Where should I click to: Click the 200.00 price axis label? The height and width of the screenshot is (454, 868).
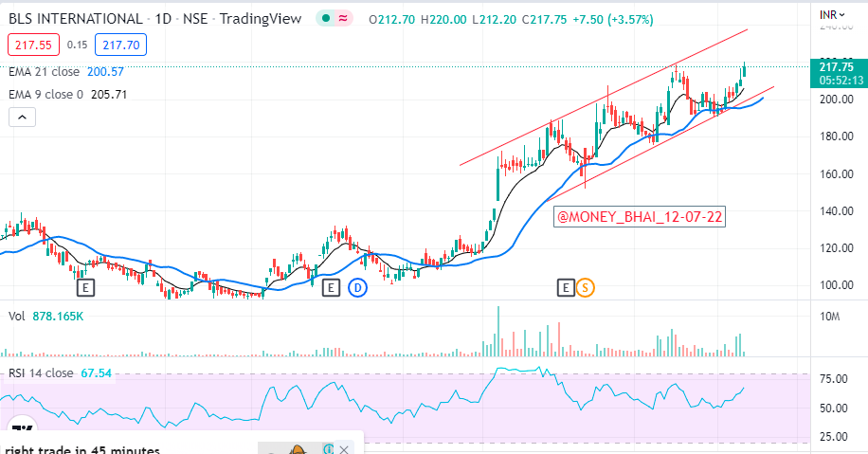point(837,100)
